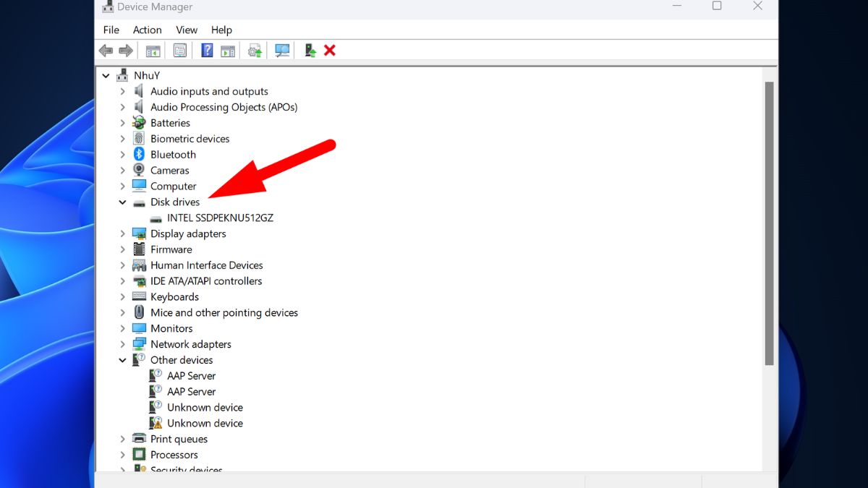Select the Firmware category icon

139,249
